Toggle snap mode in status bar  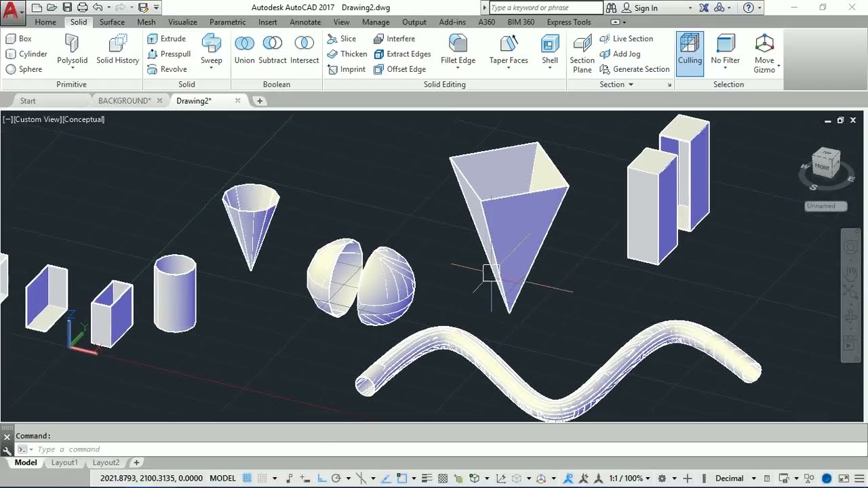click(262, 479)
